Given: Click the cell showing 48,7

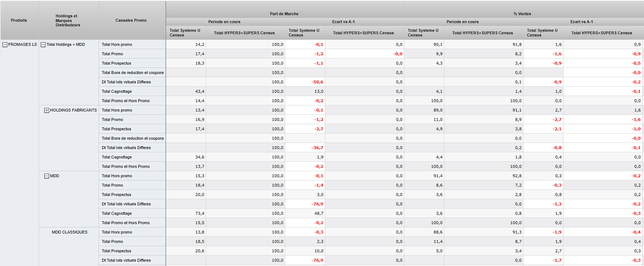Looking at the screenshot, I should [305, 213].
